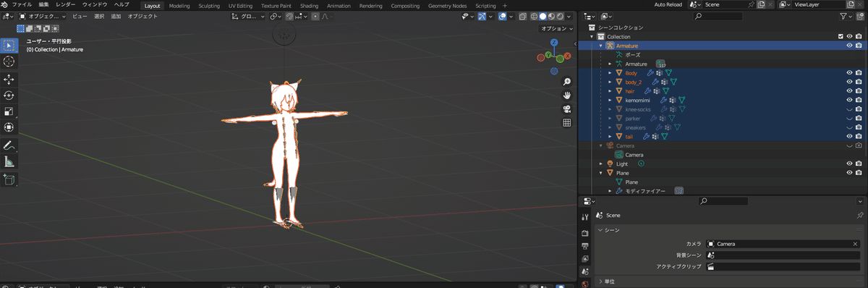Image resolution: width=868 pixels, height=288 pixels.
Task: Open the ビュー viewport menu
Action: 80,16
